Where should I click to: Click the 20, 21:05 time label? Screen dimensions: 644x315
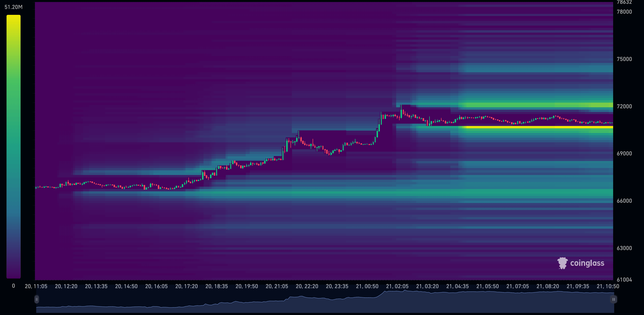click(277, 286)
